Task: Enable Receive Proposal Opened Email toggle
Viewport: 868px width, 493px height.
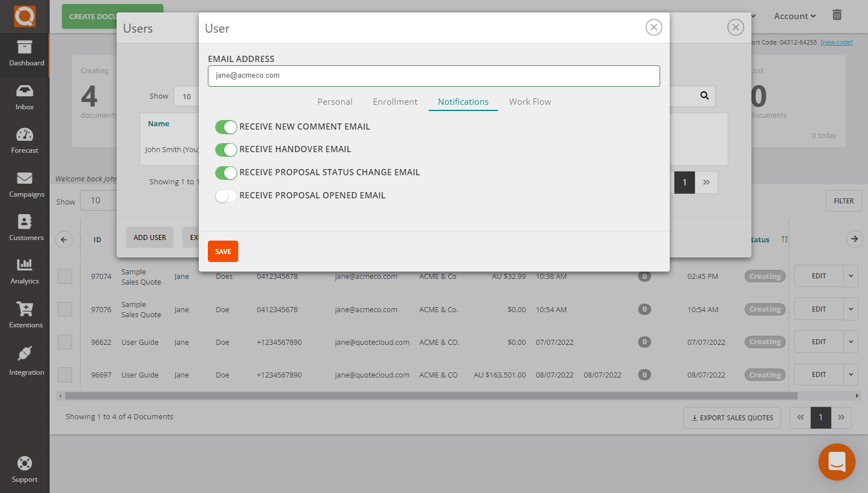Action: pyautogui.click(x=226, y=196)
